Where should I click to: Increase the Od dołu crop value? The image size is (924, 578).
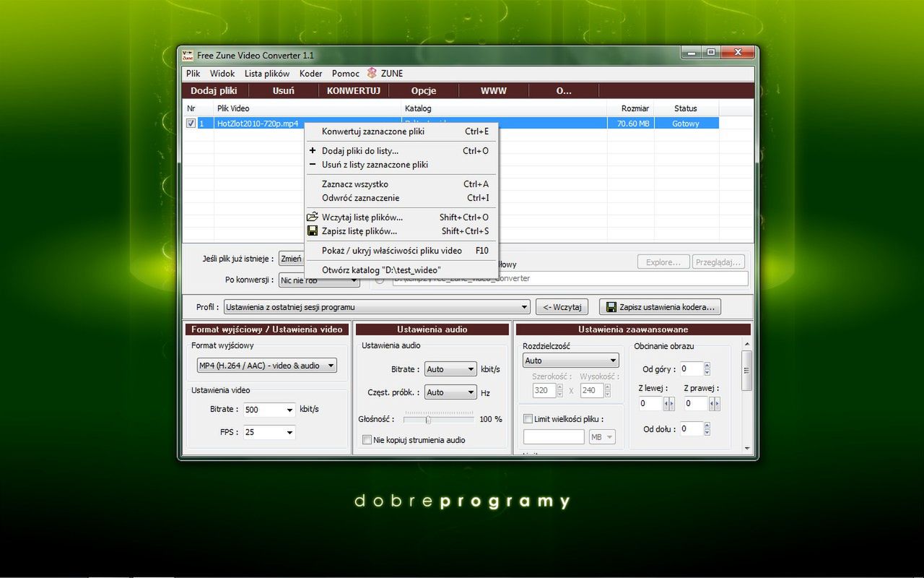coord(707,426)
